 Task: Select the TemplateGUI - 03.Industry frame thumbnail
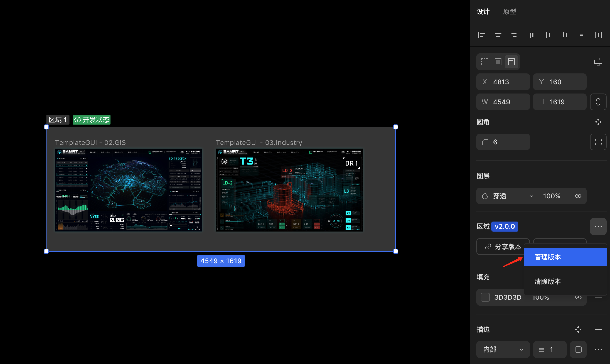tap(289, 190)
